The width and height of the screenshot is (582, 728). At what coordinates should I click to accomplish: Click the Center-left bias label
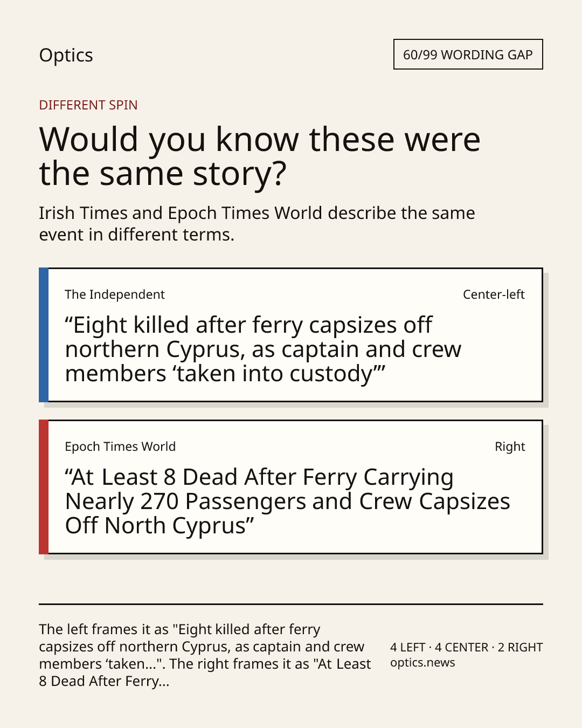click(493, 294)
